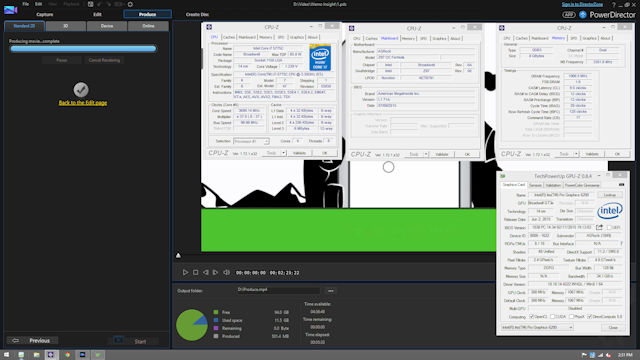The height and width of the screenshot is (360, 640).
Task: Click the GPU-Z BIOS export share icon
Action: click(599, 227)
